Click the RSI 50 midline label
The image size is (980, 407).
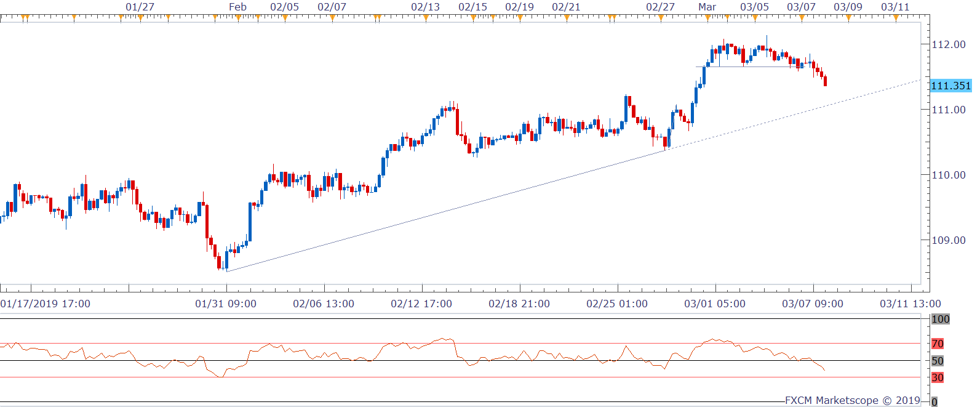pos(938,361)
